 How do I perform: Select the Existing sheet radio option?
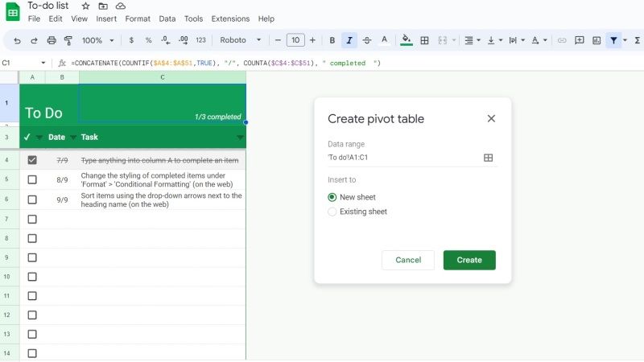click(x=332, y=212)
